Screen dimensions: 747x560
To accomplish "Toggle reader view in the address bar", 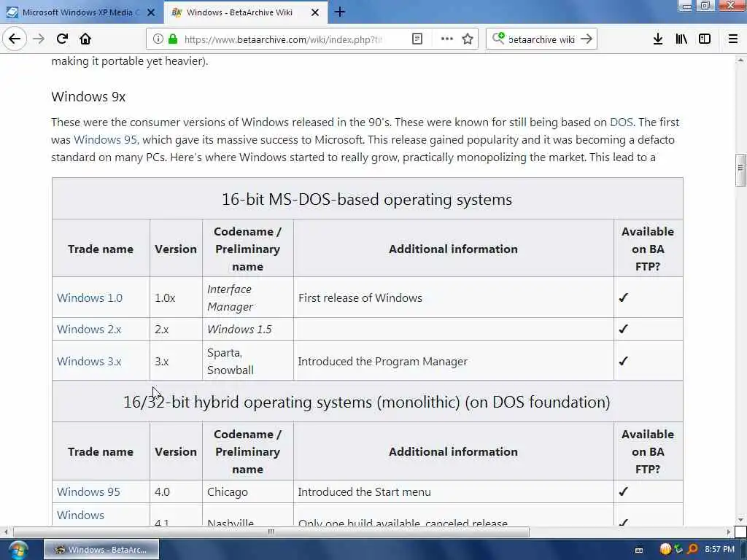I will [417, 39].
